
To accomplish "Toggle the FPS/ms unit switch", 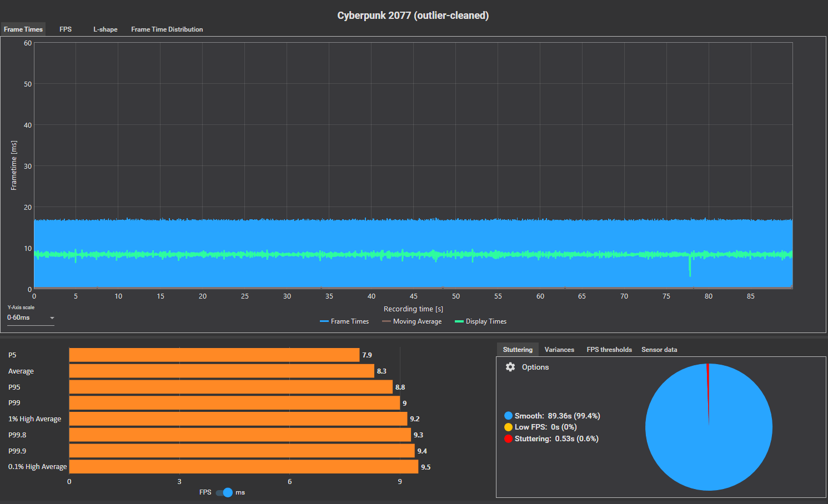I will (224, 492).
